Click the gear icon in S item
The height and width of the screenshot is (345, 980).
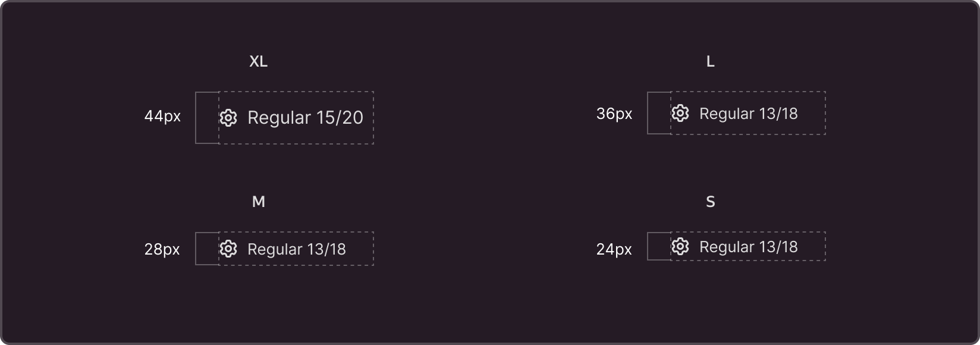680,246
